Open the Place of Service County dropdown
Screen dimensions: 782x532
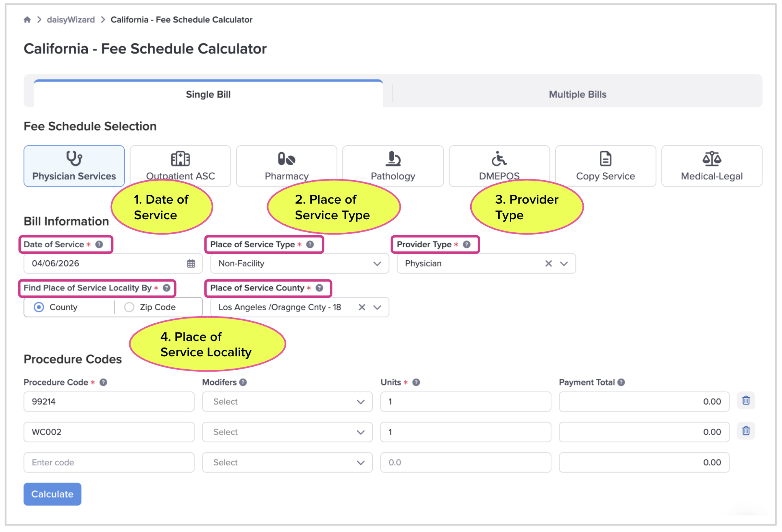click(x=377, y=307)
